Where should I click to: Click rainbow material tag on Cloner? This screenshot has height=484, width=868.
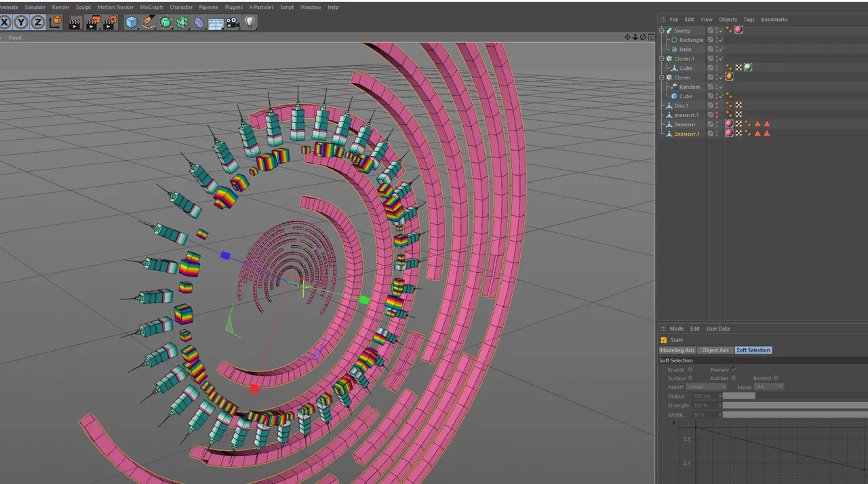(730, 77)
